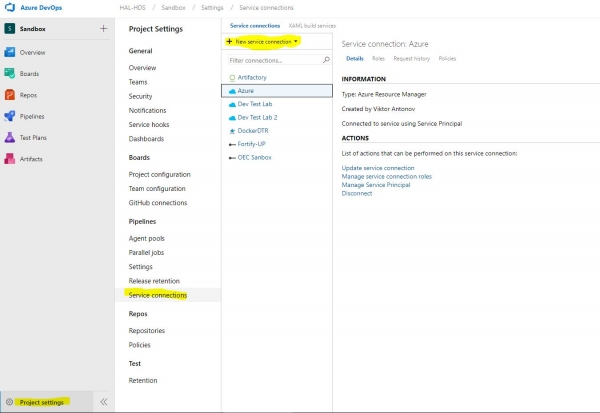Click the plus icon next to Sandbox
The width and height of the screenshot is (600, 413).
pos(103,28)
